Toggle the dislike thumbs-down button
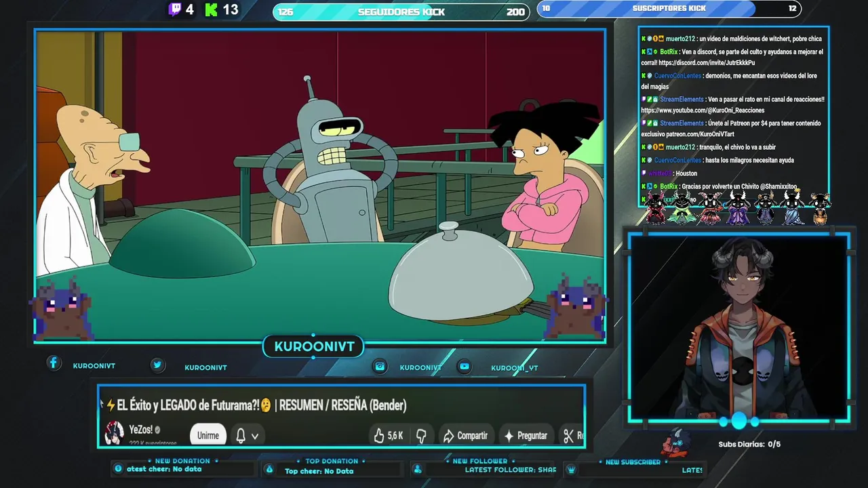Screen dimensions: 868x488 click(x=421, y=436)
